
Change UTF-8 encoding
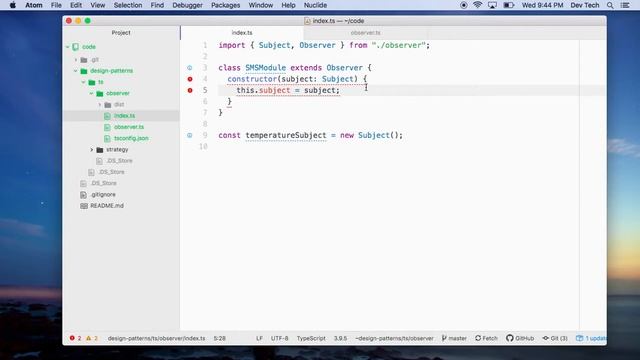(280, 338)
